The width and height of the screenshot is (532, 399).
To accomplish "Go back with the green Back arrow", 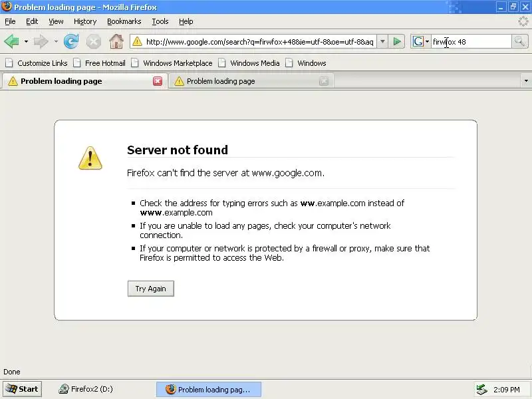I will 11,42.
